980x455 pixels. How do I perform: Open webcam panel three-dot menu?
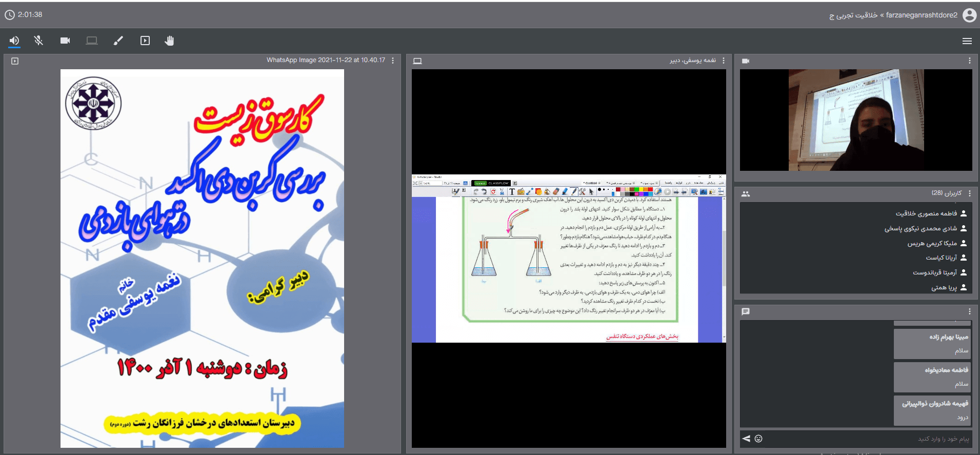tap(969, 61)
